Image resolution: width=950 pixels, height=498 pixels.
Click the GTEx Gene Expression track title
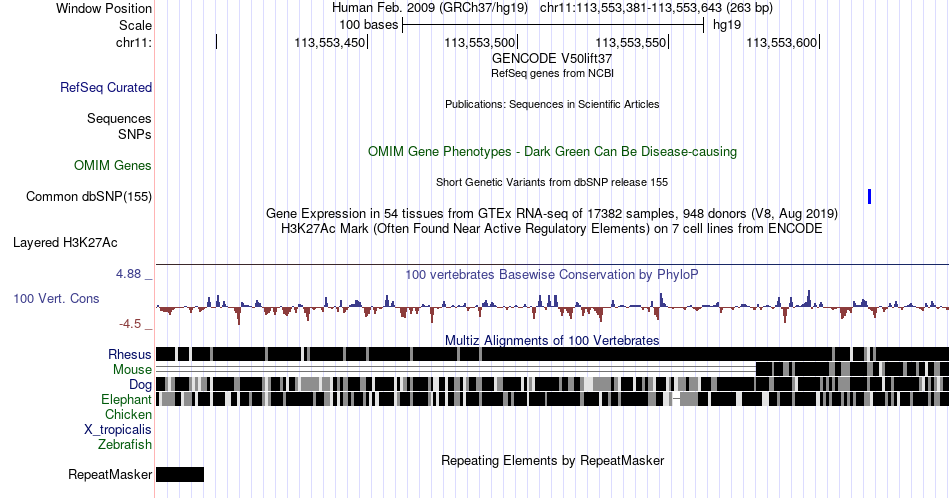click(x=552, y=213)
